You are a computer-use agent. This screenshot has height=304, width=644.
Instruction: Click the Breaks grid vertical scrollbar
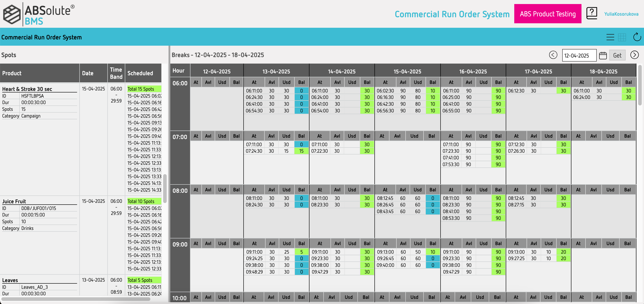point(640,85)
